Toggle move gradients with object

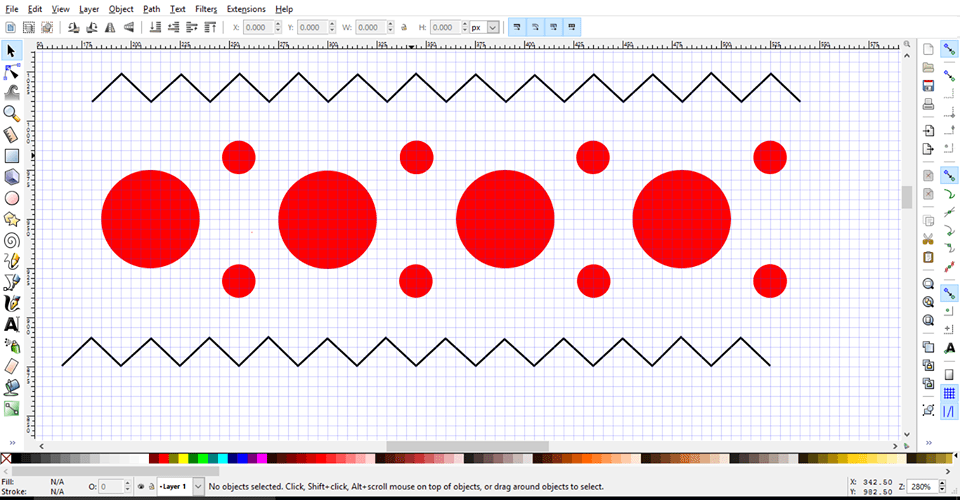[553, 27]
